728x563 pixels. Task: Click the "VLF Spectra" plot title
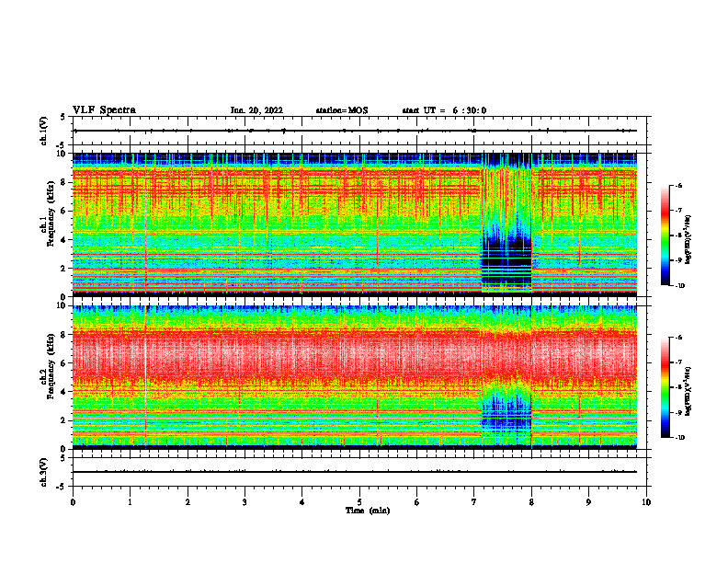pyautogui.click(x=104, y=110)
